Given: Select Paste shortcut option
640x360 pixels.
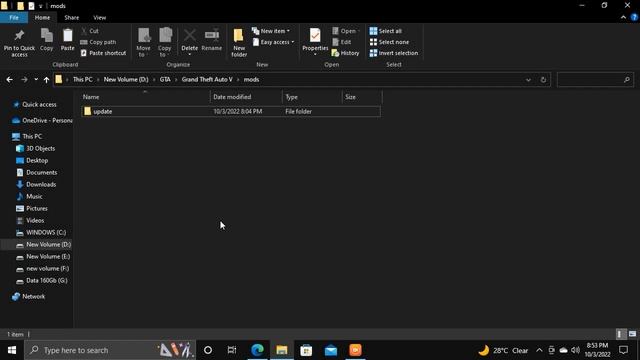Looking at the screenshot, I should 103,53.
